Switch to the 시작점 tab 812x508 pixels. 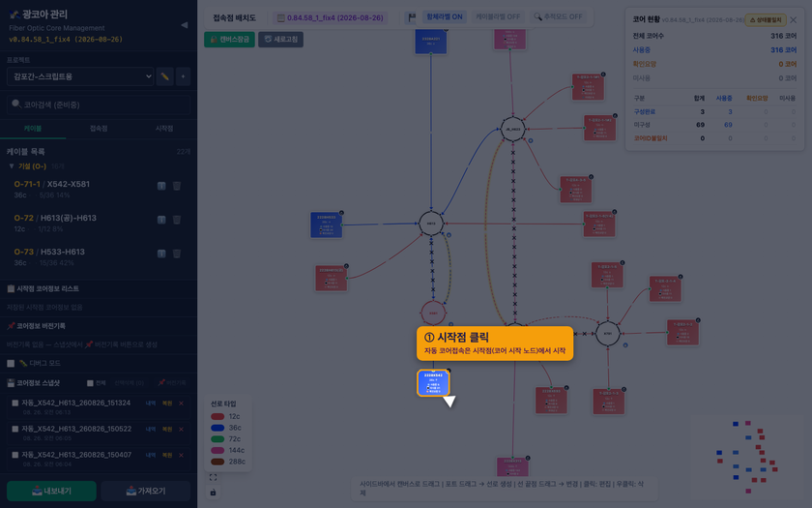pyautogui.click(x=164, y=129)
